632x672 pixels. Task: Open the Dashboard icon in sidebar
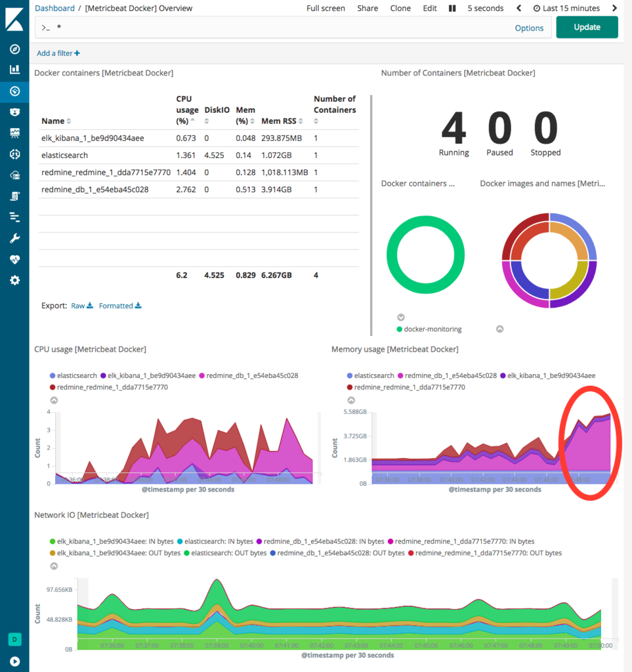click(x=14, y=91)
